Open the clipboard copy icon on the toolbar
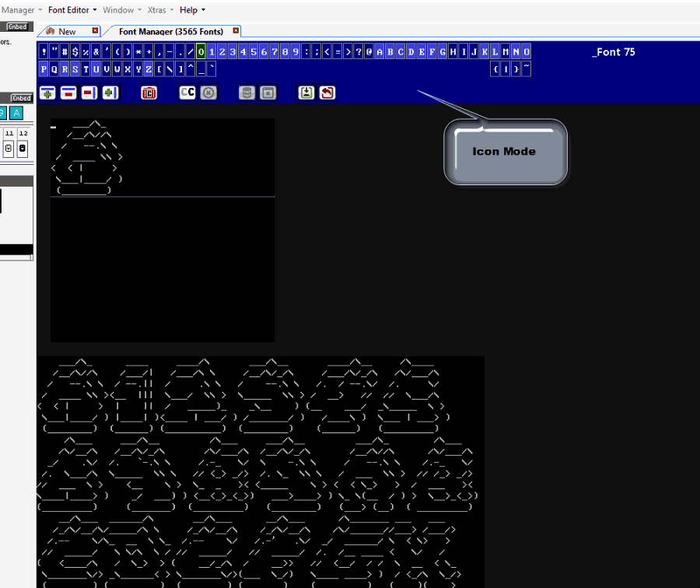Screen dimensions: 700x588 click(149, 93)
